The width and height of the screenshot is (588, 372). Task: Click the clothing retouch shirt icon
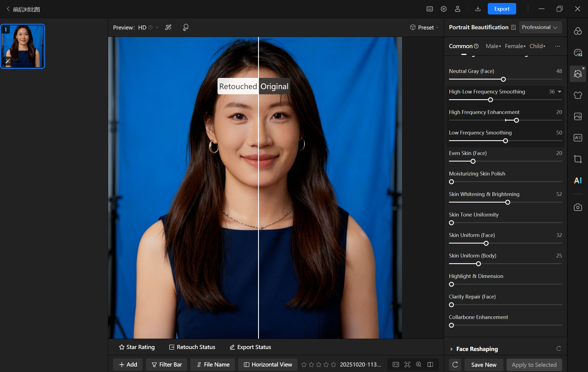click(x=578, y=95)
